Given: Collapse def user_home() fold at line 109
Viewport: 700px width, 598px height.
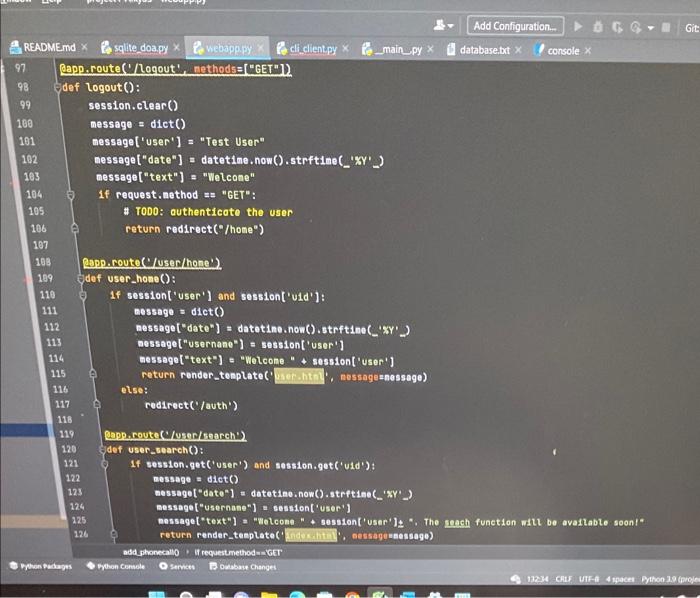Looking at the screenshot, I should click(x=80, y=279).
